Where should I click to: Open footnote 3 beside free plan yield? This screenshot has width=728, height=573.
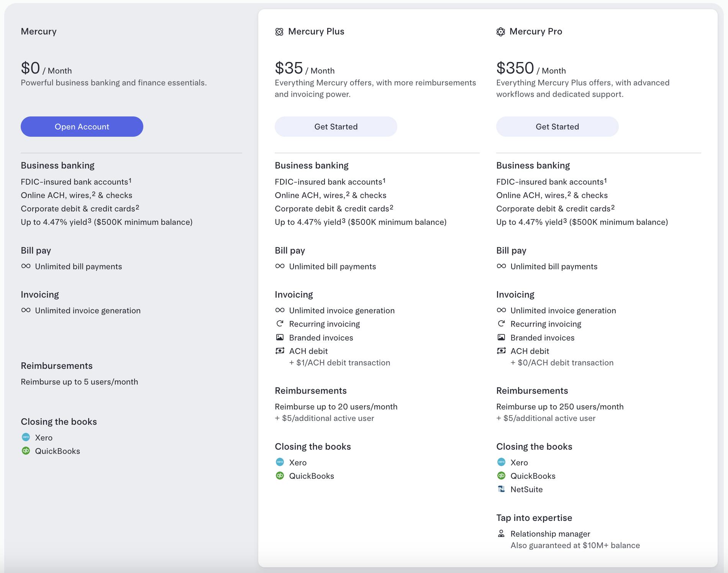click(90, 220)
